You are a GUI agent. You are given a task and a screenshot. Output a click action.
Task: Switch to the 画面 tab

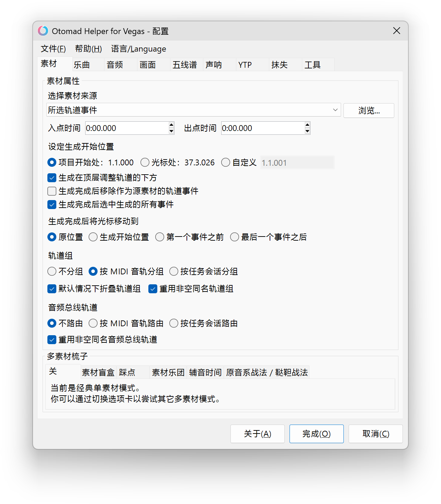(154, 65)
